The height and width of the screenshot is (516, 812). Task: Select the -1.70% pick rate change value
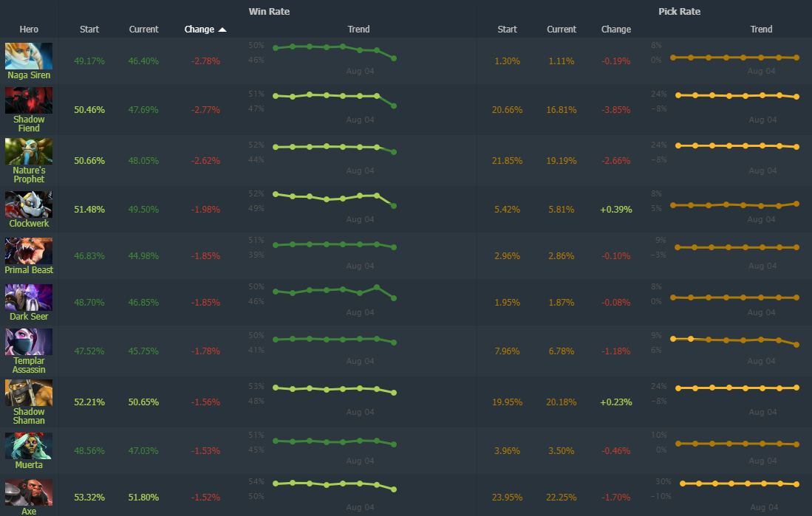[x=615, y=498]
